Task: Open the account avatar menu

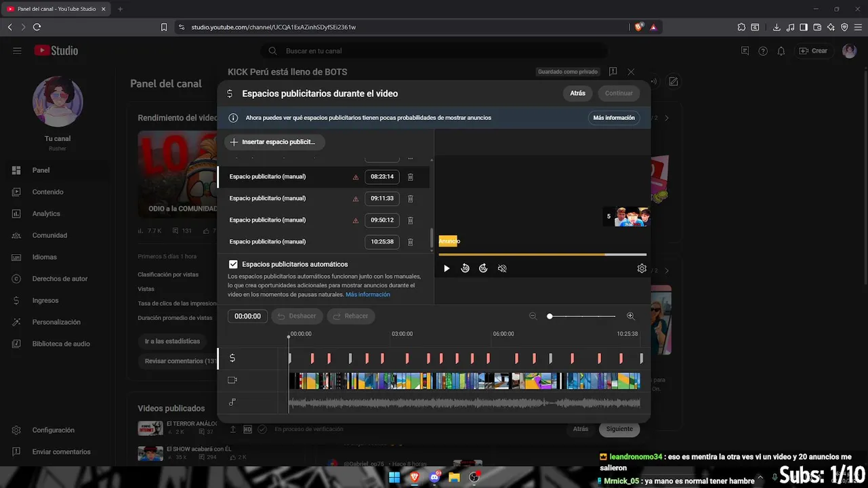Action: pyautogui.click(x=850, y=51)
